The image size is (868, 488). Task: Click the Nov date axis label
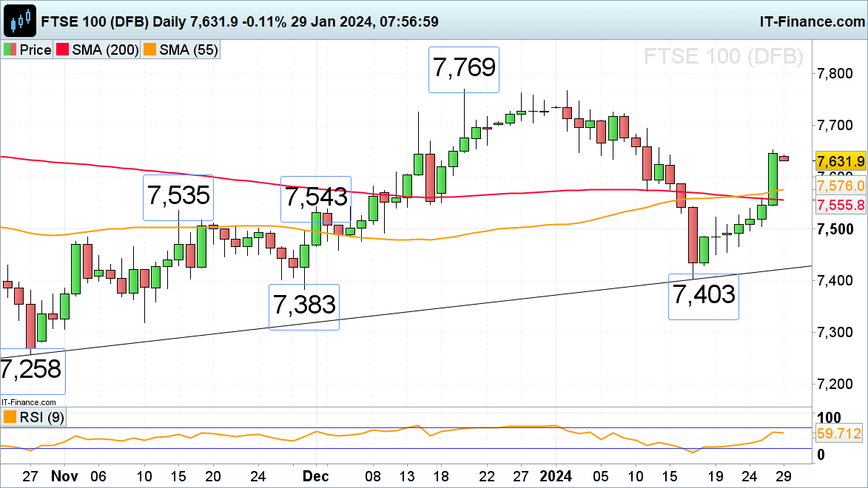[x=64, y=476]
